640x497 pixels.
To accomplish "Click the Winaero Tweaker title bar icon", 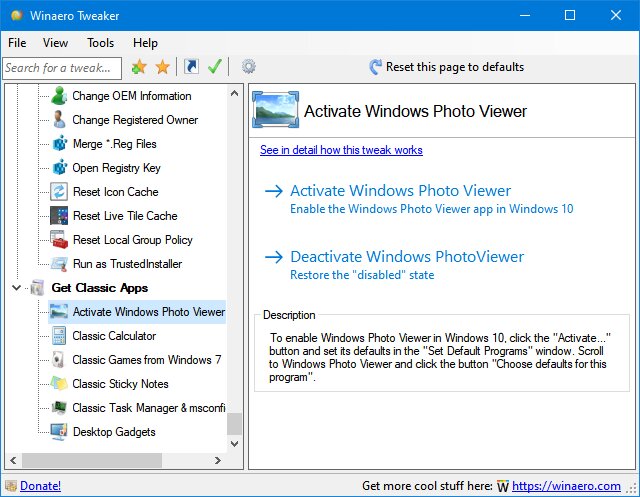I will point(17,16).
